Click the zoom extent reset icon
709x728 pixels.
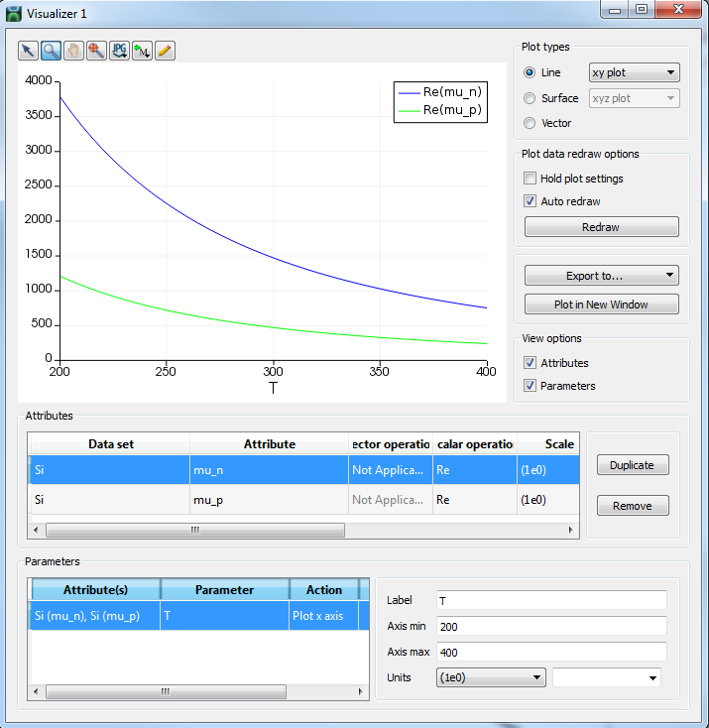coord(96,51)
